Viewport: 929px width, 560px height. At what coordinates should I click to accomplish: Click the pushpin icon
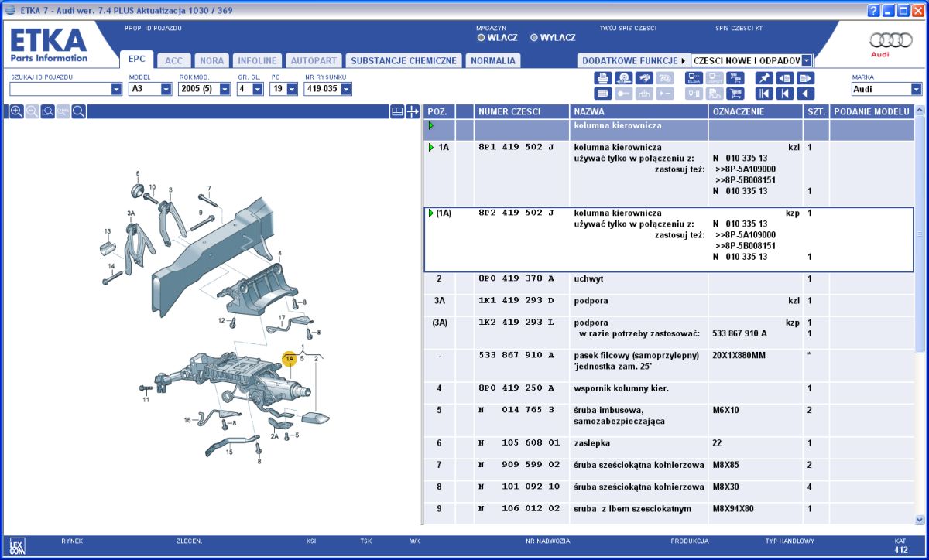pyautogui.click(x=764, y=77)
